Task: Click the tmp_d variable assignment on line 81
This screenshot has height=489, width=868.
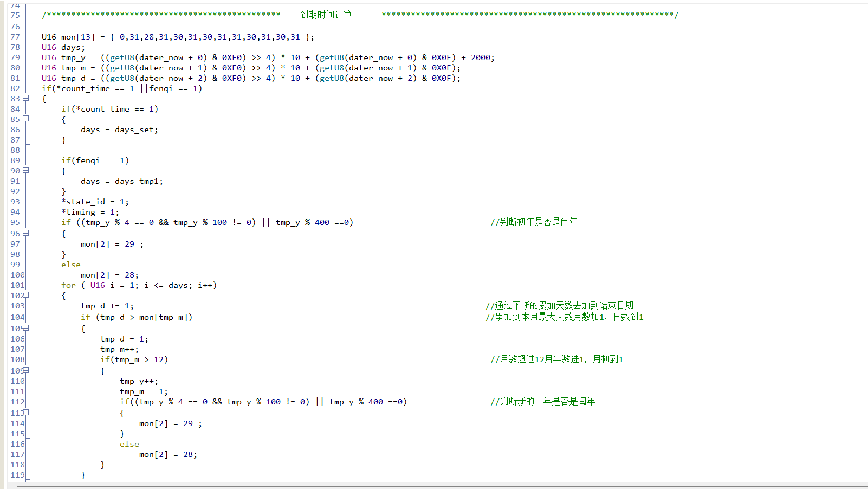Action: [x=251, y=78]
